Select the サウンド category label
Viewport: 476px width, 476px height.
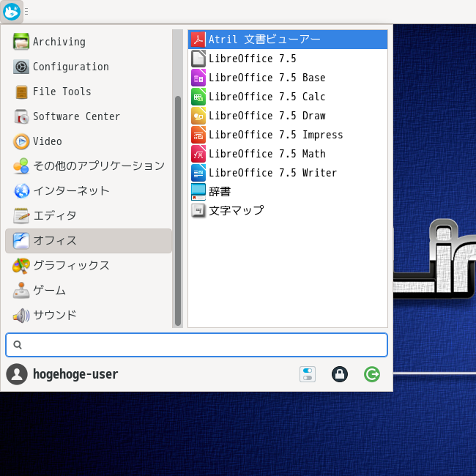pyautogui.click(x=55, y=316)
